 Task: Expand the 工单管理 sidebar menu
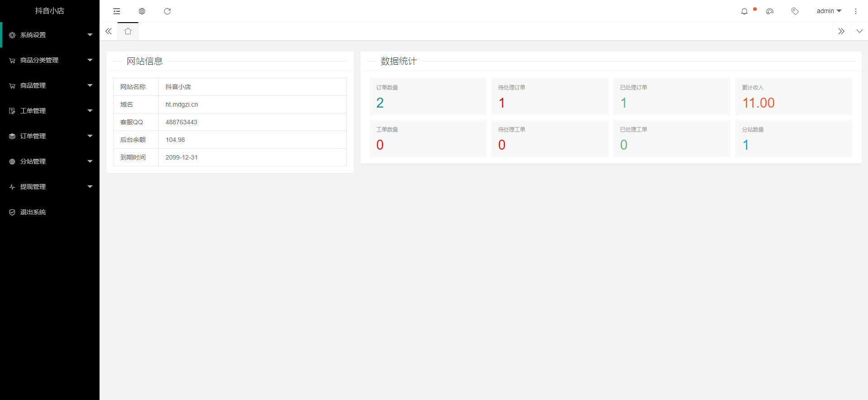click(50, 111)
